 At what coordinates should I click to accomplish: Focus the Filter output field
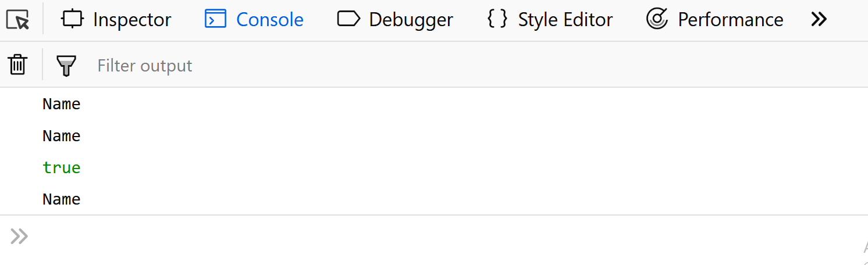(x=349, y=66)
